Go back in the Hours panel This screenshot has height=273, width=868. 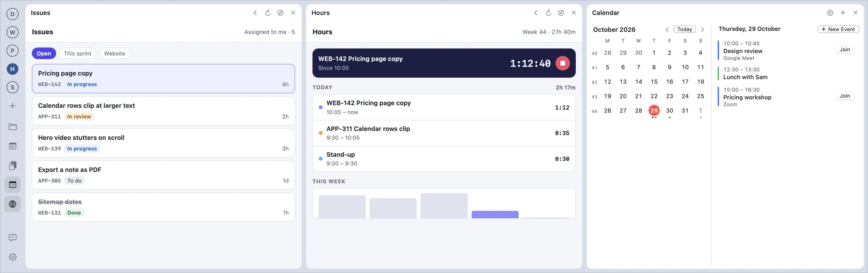coord(536,13)
